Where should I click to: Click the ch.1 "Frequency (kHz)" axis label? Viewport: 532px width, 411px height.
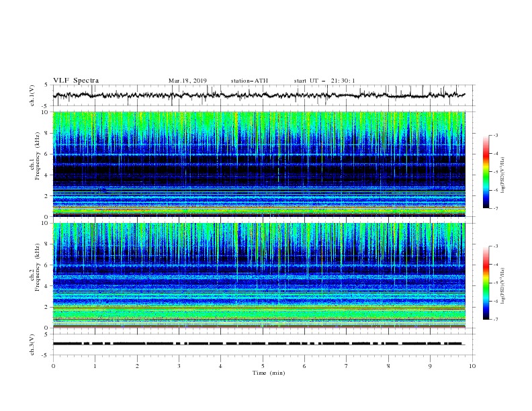click(37, 156)
